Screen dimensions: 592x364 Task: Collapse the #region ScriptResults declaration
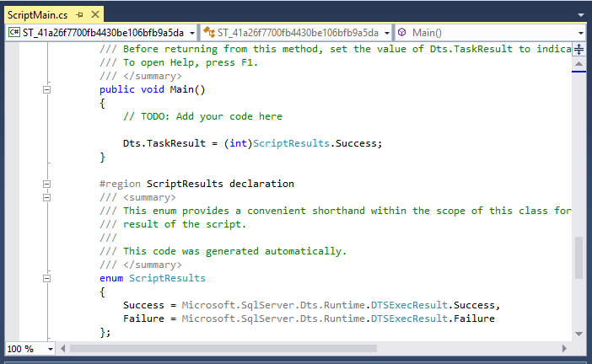[x=47, y=184]
